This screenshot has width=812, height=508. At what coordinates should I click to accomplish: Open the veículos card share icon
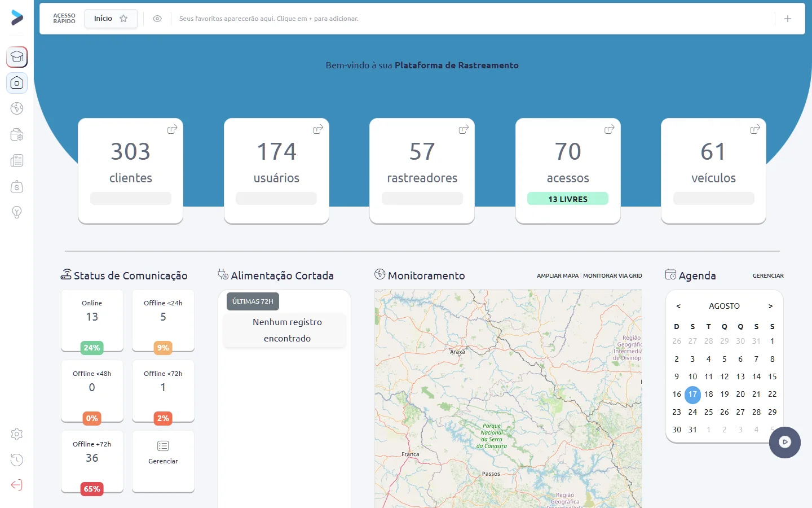tap(755, 129)
